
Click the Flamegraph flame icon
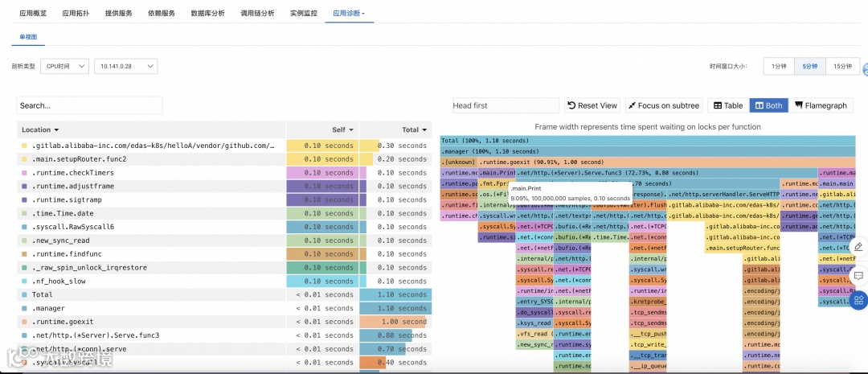click(x=799, y=105)
